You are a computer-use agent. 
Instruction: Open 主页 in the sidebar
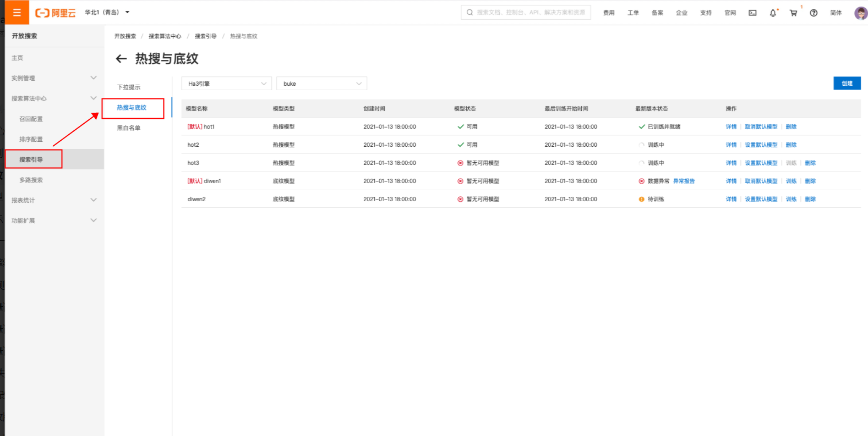(x=18, y=58)
